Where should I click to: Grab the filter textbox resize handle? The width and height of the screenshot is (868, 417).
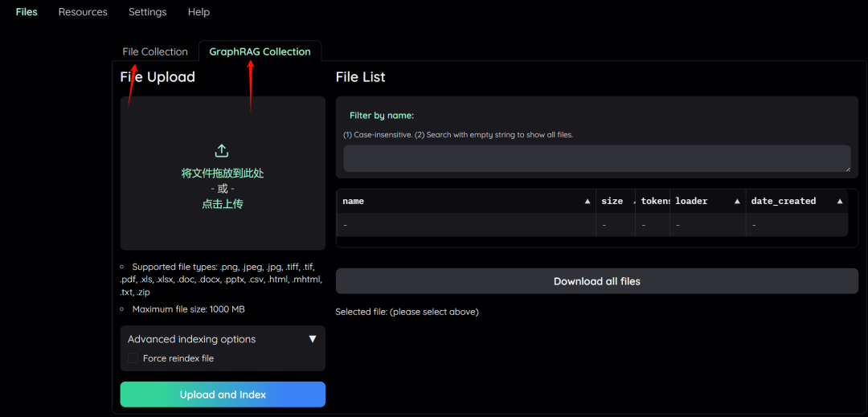point(846,168)
